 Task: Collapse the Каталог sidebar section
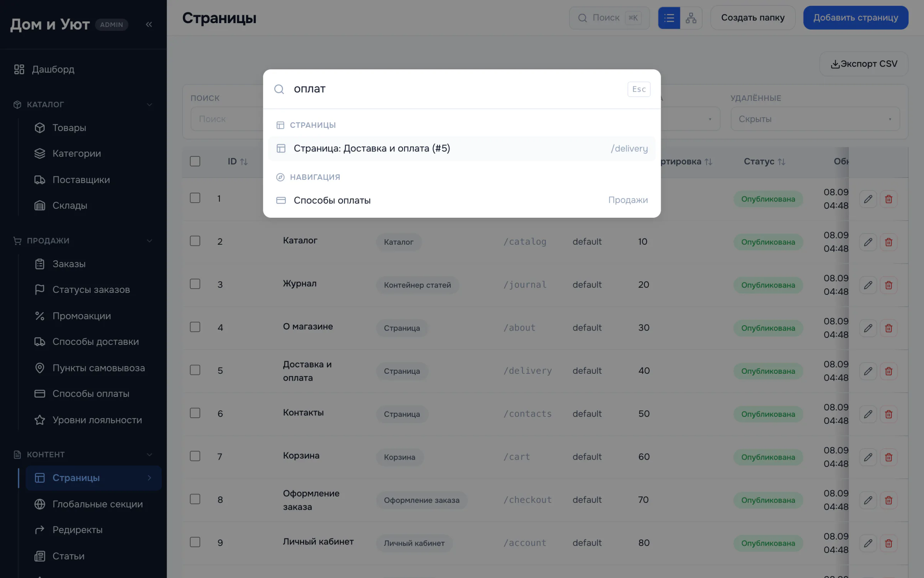tap(149, 105)
